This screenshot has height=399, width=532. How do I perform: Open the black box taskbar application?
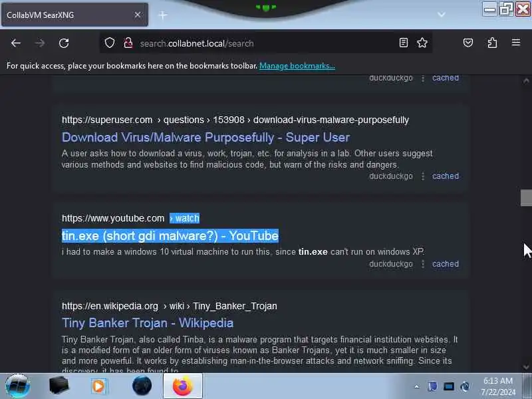(59, 386)
